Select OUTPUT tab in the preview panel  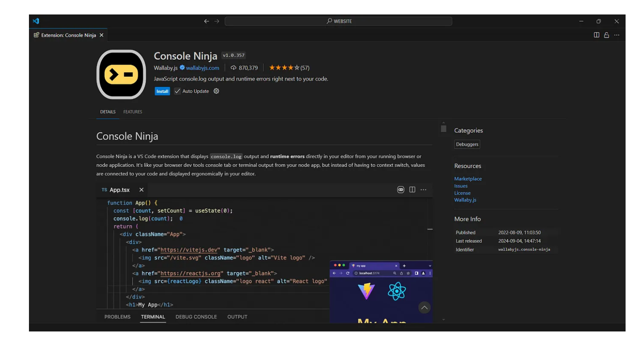coord(237,317)
